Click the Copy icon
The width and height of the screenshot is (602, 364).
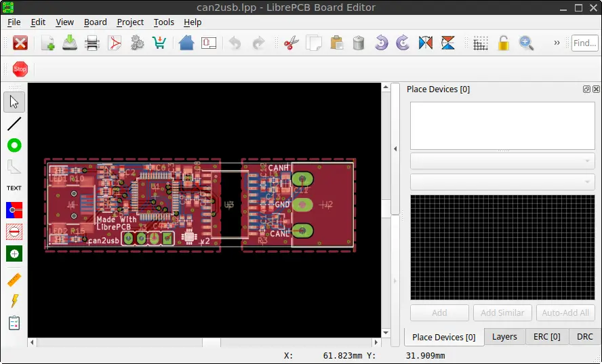[x=314, y=43]
